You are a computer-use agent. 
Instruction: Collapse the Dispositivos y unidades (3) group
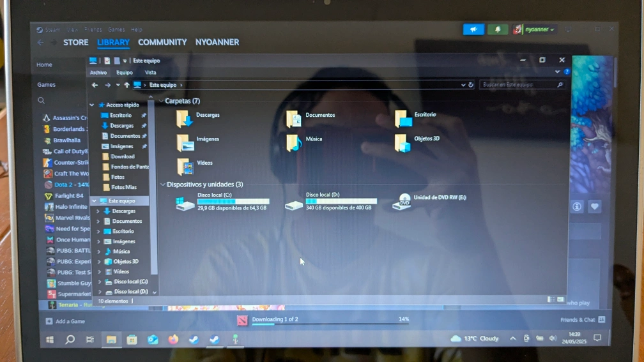163,185
